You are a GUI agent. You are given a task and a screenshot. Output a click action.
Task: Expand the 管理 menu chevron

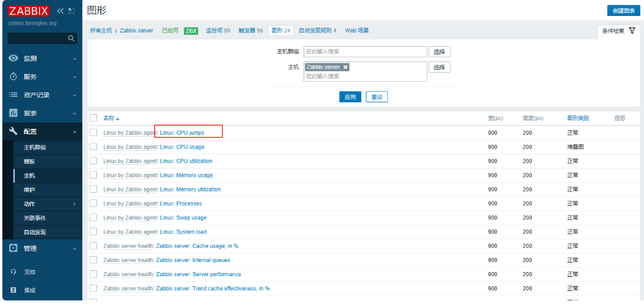pos(75,248)
